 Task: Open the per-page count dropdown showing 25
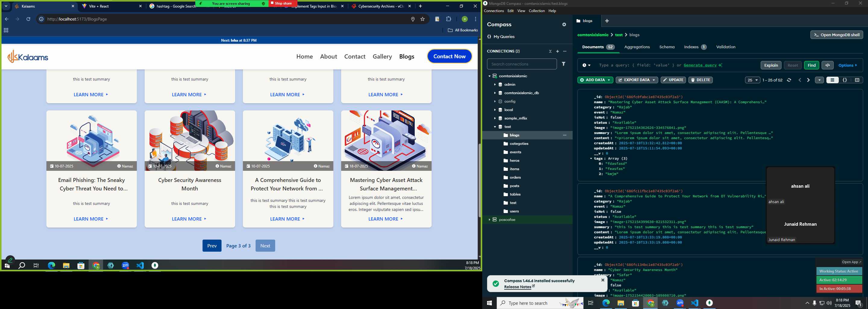[753, 80]
